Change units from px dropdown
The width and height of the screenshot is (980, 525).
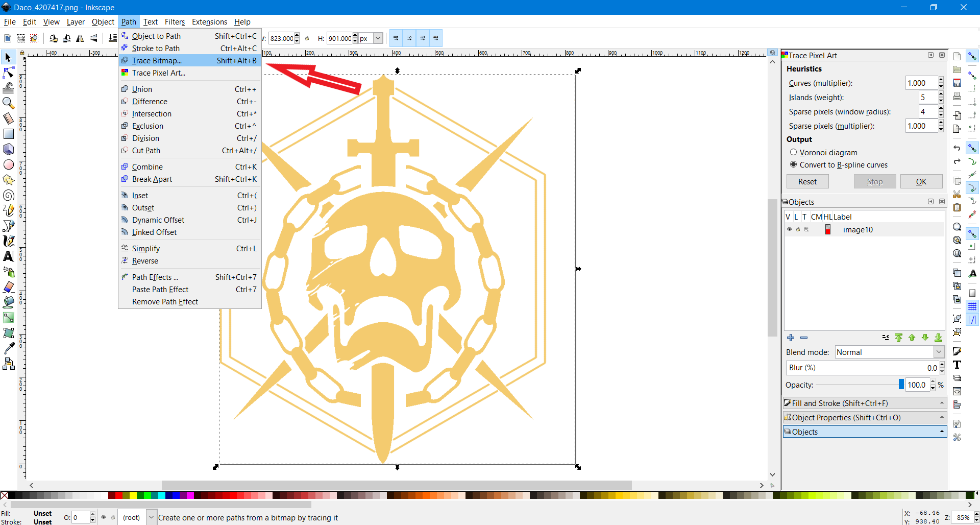[x=376, y=38]
